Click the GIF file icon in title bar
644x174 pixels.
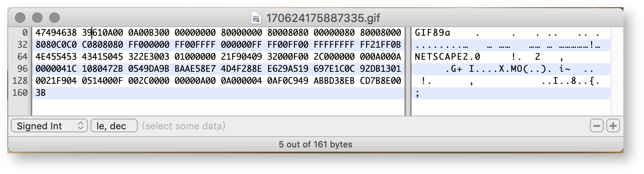tap(257, 18)
